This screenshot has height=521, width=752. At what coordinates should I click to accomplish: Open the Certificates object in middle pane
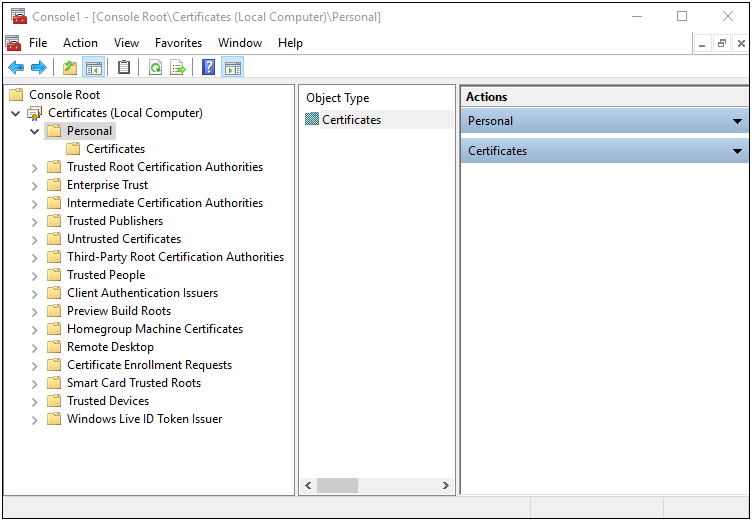point(350,120)
